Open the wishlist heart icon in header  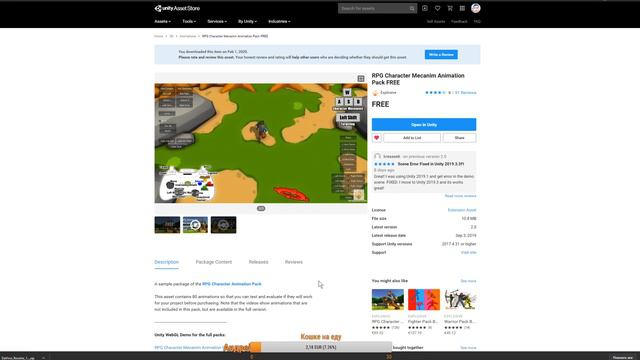click(438, 8)
